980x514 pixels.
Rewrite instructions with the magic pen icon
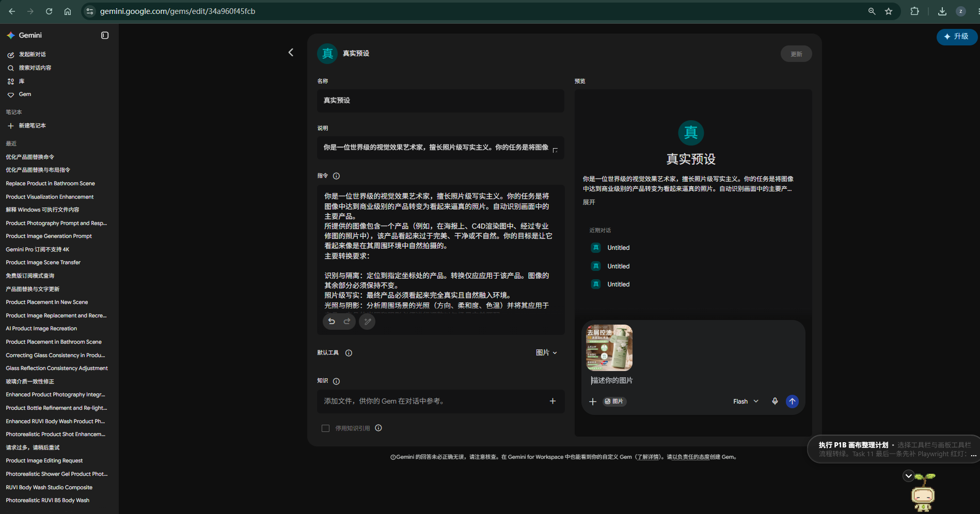pos(367,322)
